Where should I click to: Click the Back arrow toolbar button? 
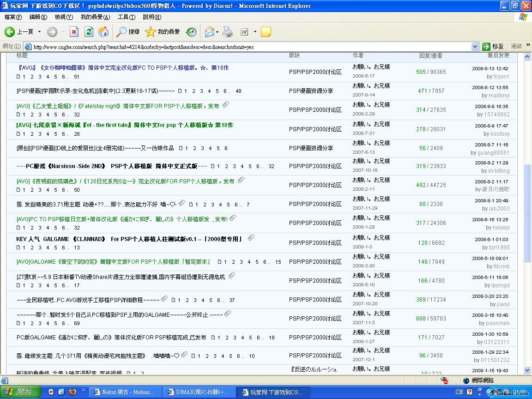(x=10, y=32)
